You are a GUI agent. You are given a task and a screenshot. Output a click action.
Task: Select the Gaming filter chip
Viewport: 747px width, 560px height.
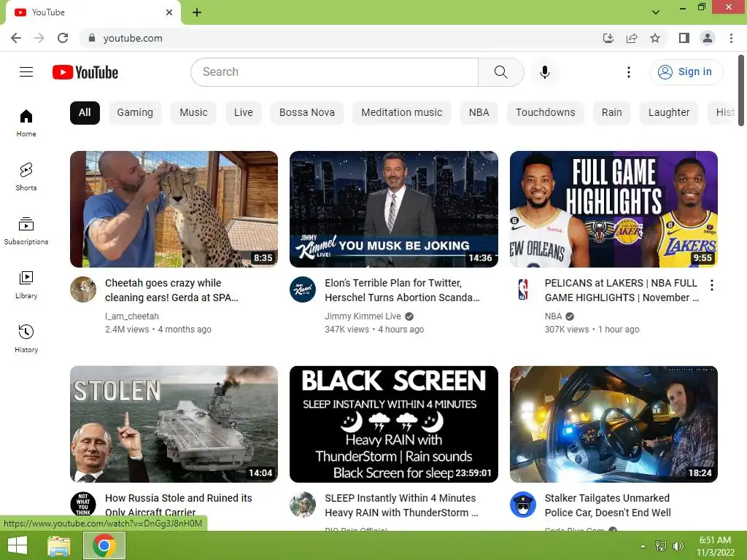(135, 113)
